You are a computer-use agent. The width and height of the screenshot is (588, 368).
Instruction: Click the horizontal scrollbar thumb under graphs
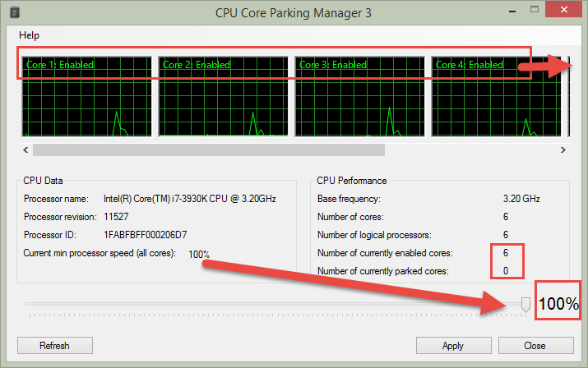208,150
